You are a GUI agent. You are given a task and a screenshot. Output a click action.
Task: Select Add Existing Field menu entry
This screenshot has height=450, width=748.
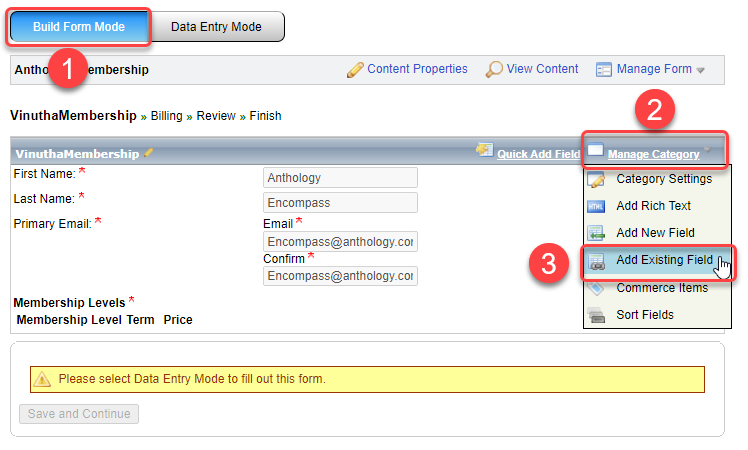664,260
